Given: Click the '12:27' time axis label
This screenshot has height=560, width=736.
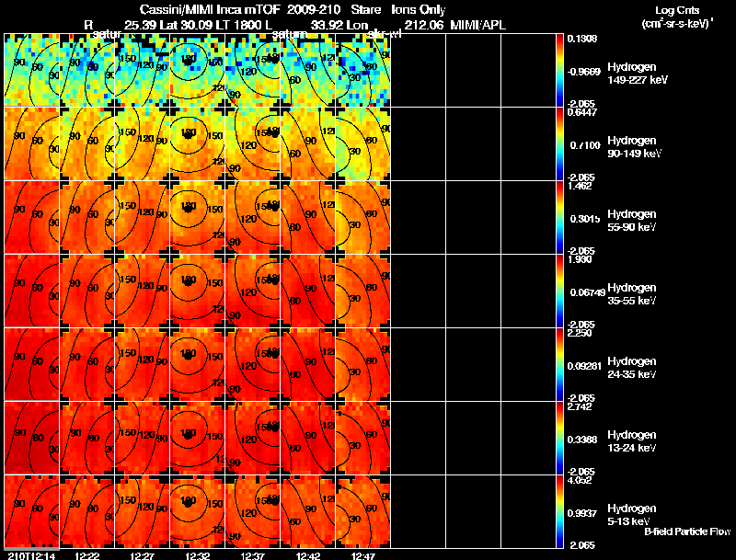Looking at the screenshot, I should 143,555.
